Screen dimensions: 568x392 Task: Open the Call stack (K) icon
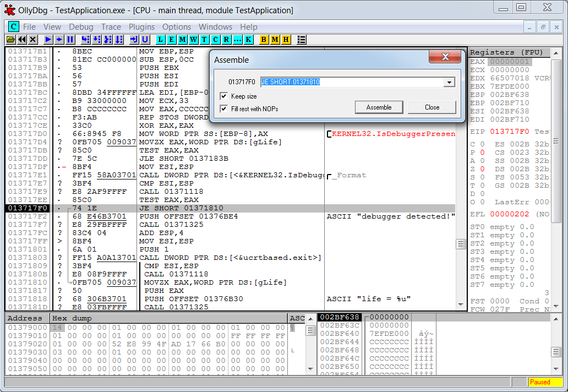pos(249,40)
